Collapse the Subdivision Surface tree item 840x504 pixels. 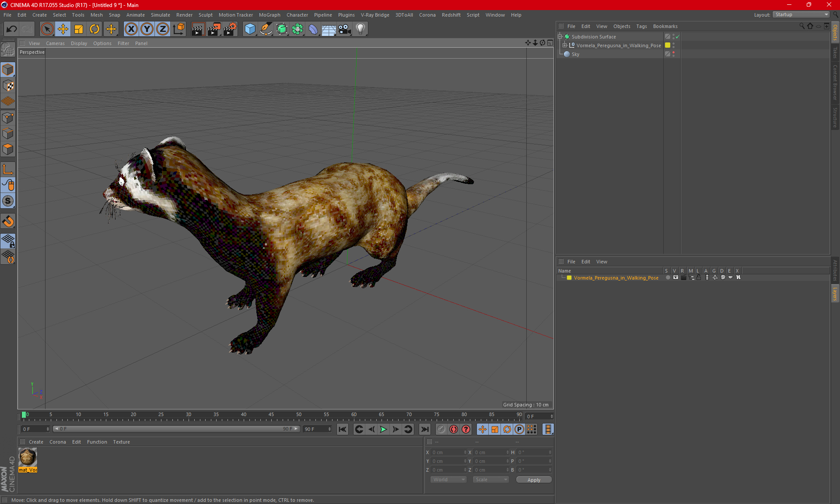click(560, 37)
